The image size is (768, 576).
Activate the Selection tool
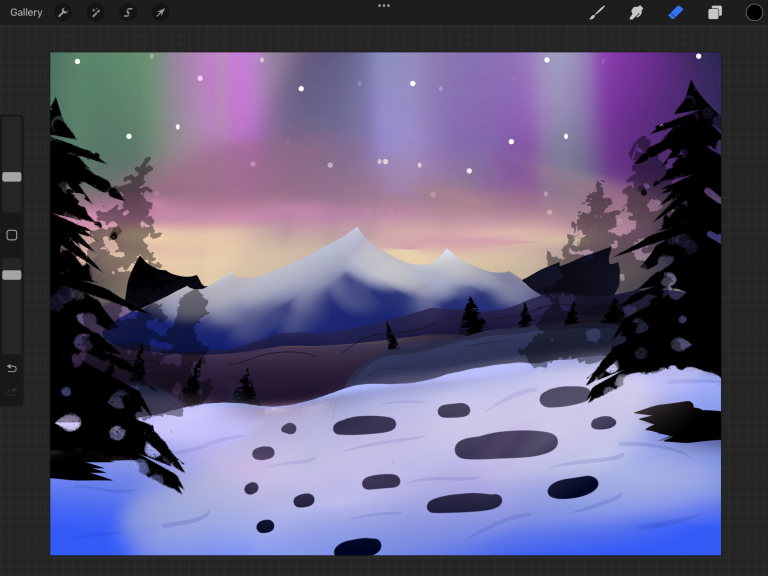(x=128, y=13)
